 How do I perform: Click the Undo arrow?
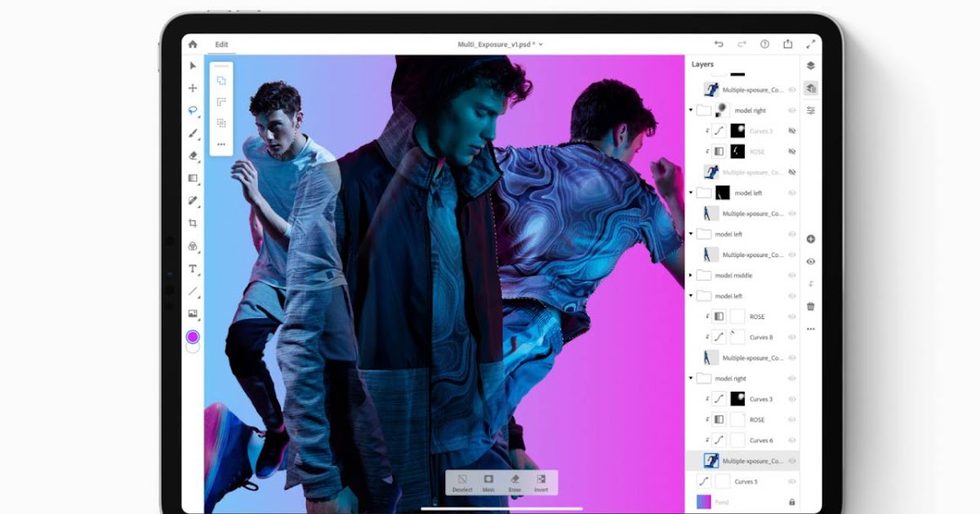tap(719, 44)
